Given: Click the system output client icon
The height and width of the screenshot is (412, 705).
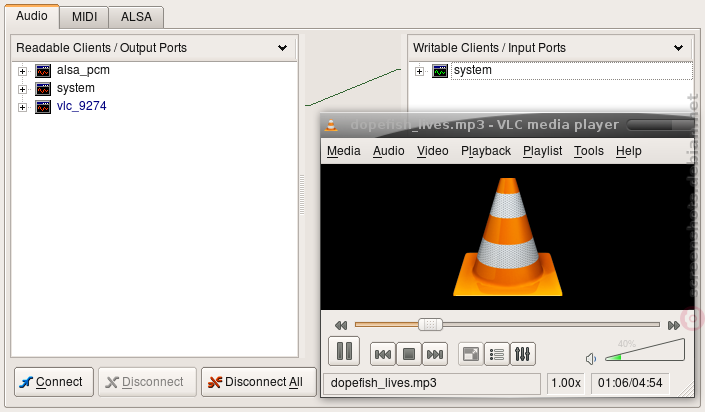Looking at the screenshot, I should [x=43, y=89].
